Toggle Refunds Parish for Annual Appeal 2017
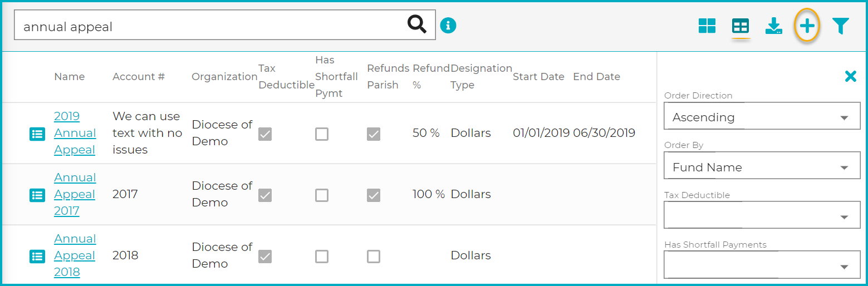 [374, 195]
